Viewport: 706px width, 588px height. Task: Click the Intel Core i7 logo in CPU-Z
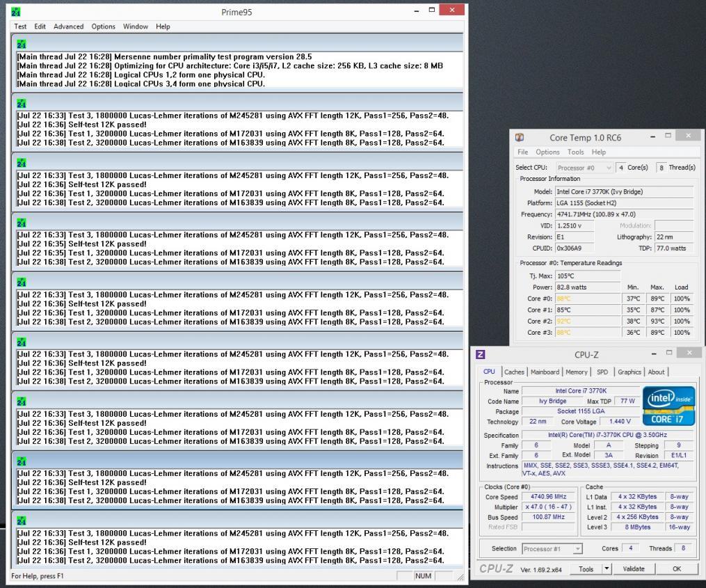point(668,406)
